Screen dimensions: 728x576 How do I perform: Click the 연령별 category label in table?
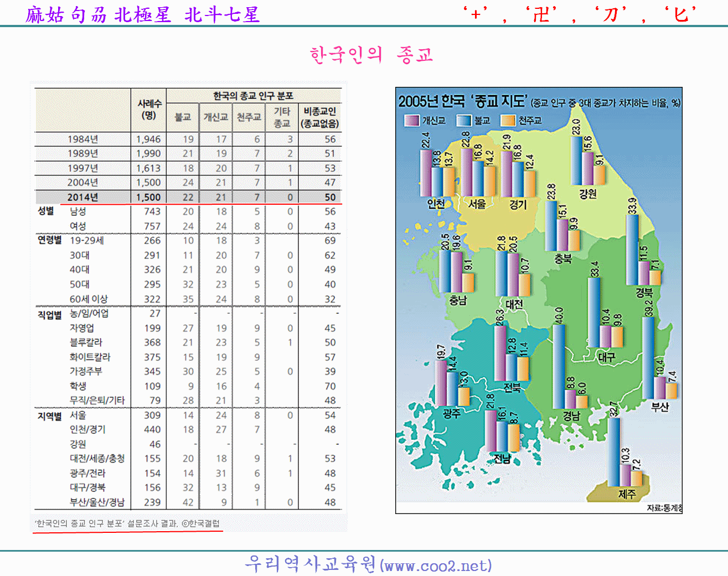pos(49,240)
